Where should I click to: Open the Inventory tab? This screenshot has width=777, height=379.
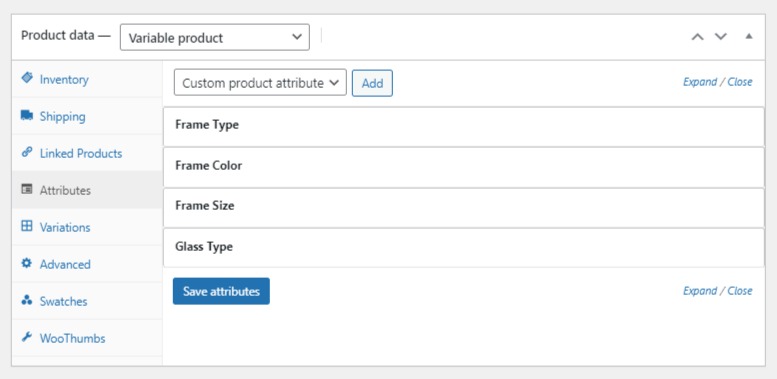87,79
